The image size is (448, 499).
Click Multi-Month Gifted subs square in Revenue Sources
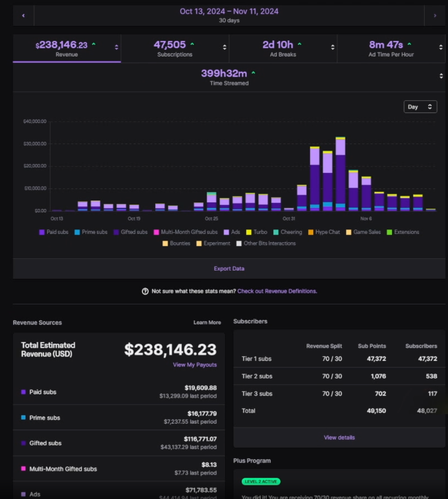click(23, 469)
